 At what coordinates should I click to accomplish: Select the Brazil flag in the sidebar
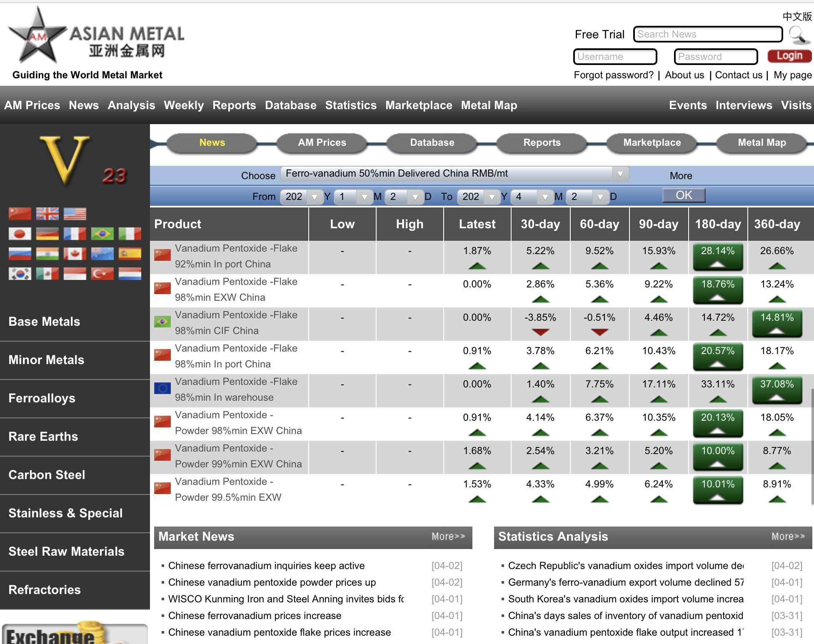click(102, 234)
